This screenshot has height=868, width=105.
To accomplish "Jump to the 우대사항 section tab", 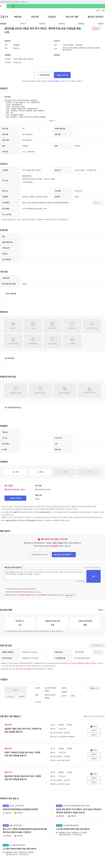I will click(x=42, y=24).
